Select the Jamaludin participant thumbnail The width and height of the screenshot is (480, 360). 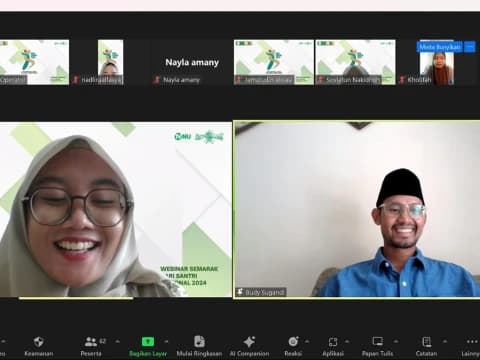[274, 62]
